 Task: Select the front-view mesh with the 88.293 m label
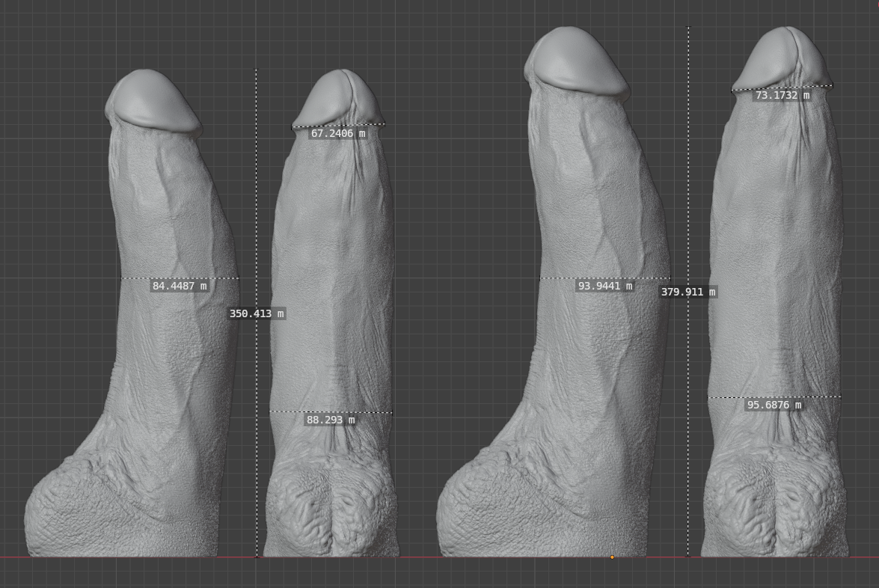tap(331, 314)
